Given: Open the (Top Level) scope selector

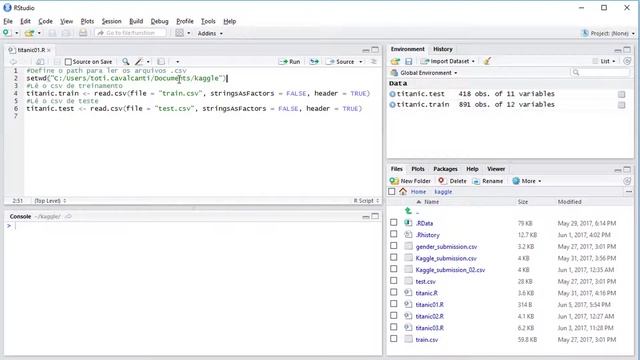Looking at the screenshot, I should [50, 201].
